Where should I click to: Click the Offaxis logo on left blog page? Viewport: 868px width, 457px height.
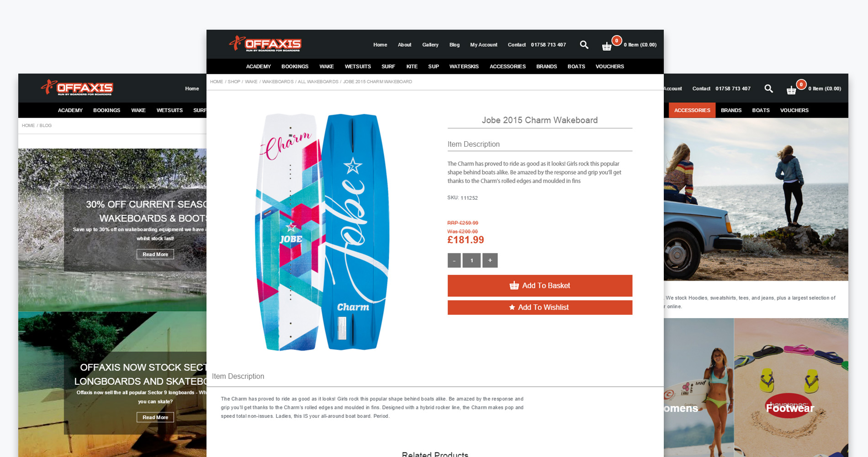click(77, 88)
